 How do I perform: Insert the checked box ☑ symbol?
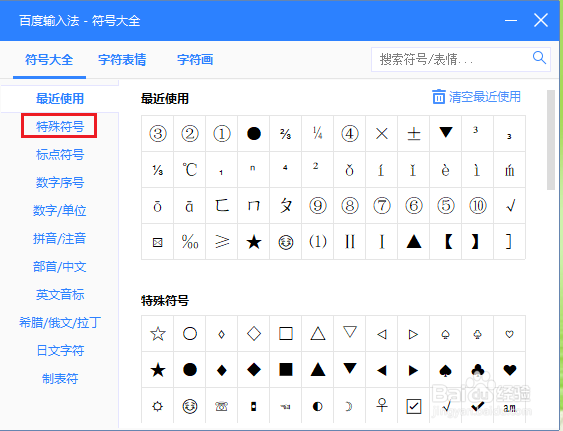[x=413, y=406]
